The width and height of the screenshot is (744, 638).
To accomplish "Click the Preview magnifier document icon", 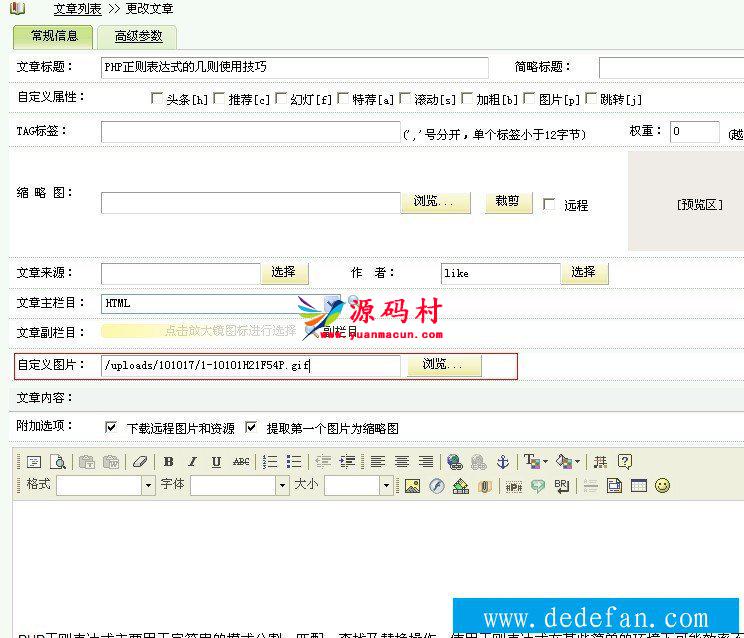I will pyautogui.click(x=57, y=462).
